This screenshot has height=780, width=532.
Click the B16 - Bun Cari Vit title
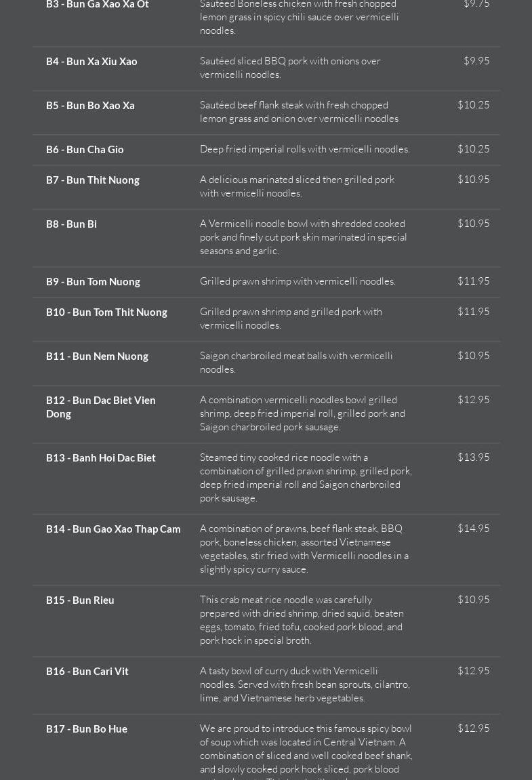pyautogui.click(x=87, y=672)
